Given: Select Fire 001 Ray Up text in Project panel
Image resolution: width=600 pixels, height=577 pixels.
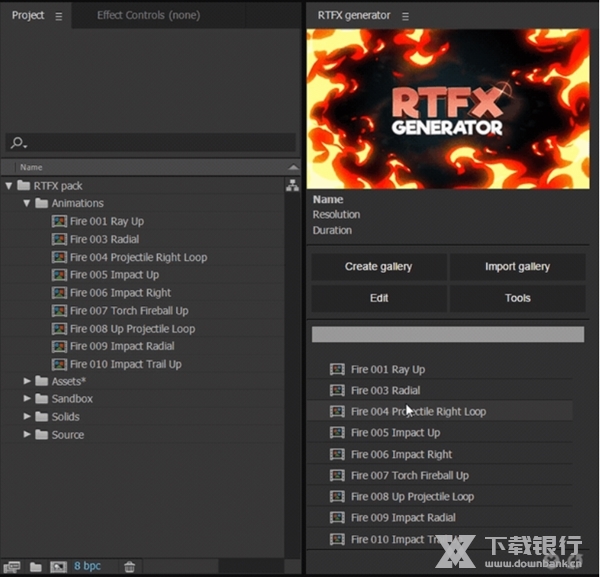Looking at the screenshot, I should pos(107,221).
